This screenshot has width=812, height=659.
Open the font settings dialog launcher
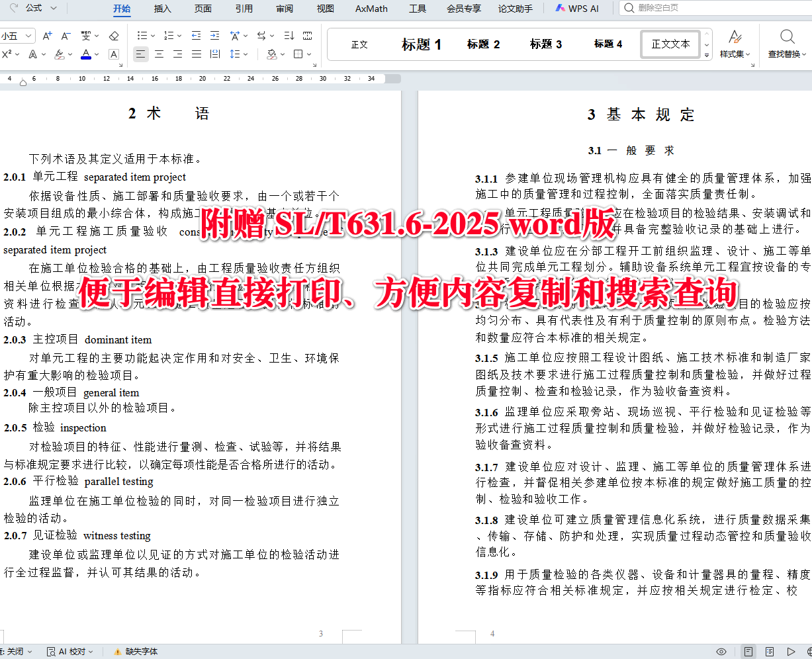pos(120,65)
